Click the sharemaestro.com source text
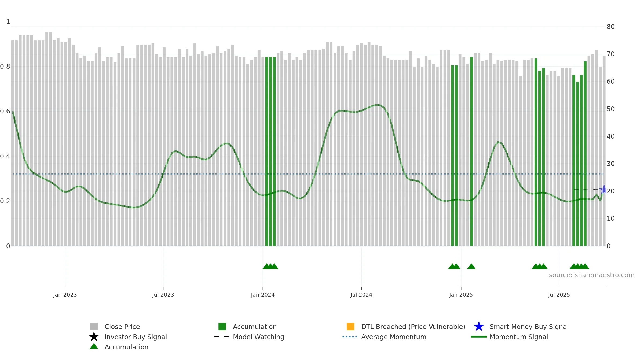This screenshot has width=644, height=362. point(591,275)
